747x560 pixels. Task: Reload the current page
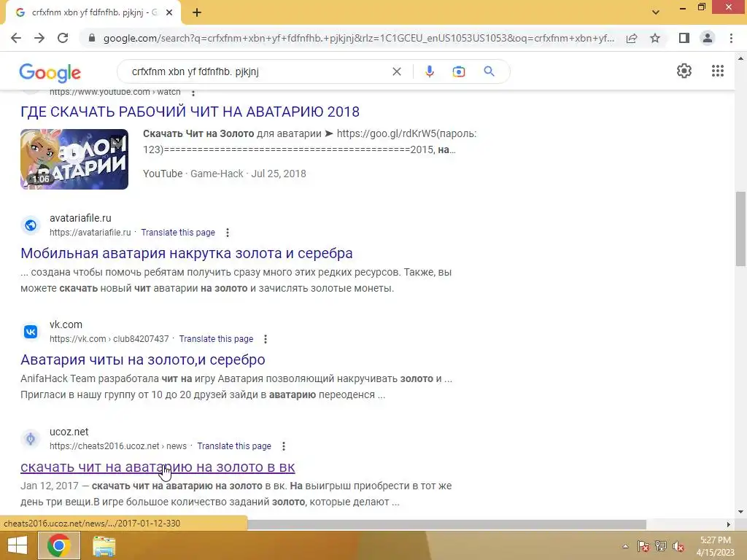pyautogui.click(x=63, y=38)
